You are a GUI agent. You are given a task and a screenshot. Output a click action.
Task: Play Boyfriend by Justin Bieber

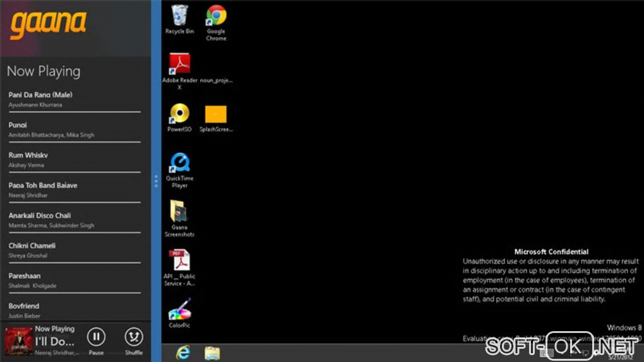click(x=75, y=311)
